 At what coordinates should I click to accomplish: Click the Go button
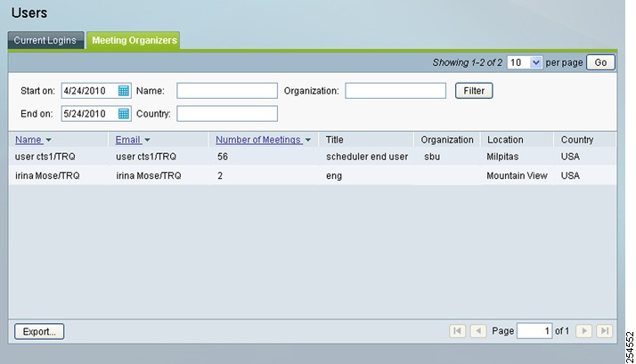click(600, 62)
